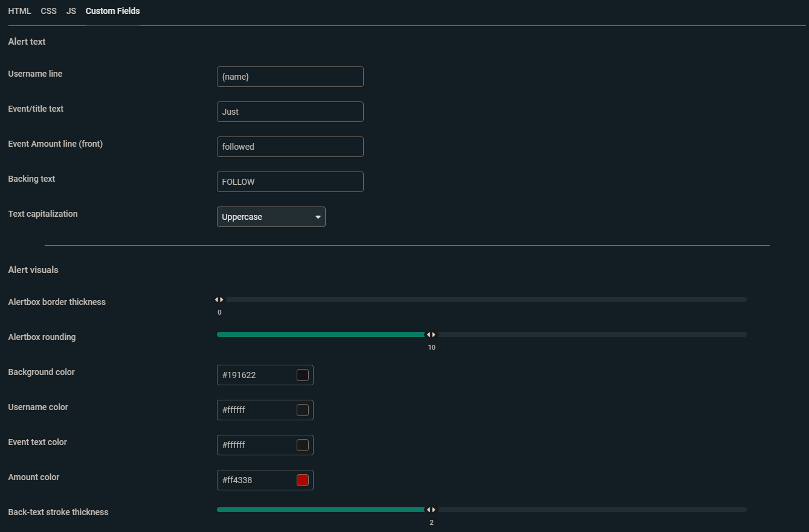Screen dimensions: 809x532
Task: Open the Background color swatch picker
Action: 303,375
